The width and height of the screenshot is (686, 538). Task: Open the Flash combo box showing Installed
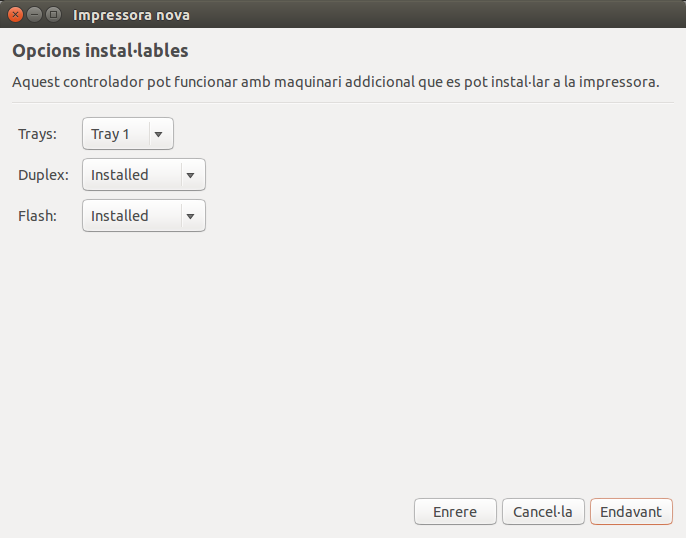coord(131,216)
